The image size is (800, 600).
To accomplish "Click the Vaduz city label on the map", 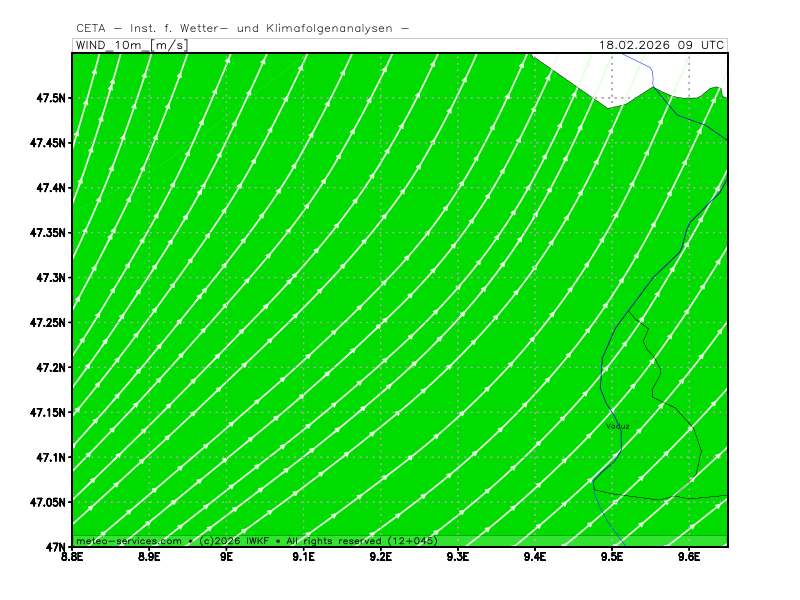I will 618,426.
